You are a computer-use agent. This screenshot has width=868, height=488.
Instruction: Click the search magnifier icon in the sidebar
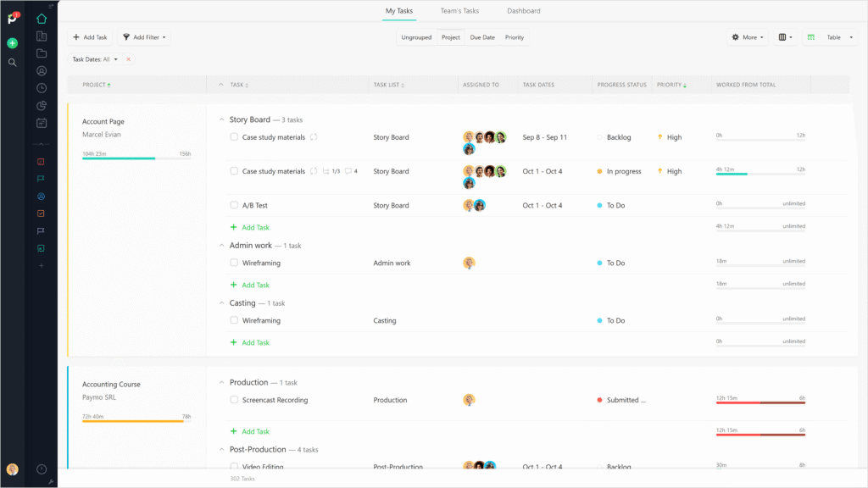point(12,61)
